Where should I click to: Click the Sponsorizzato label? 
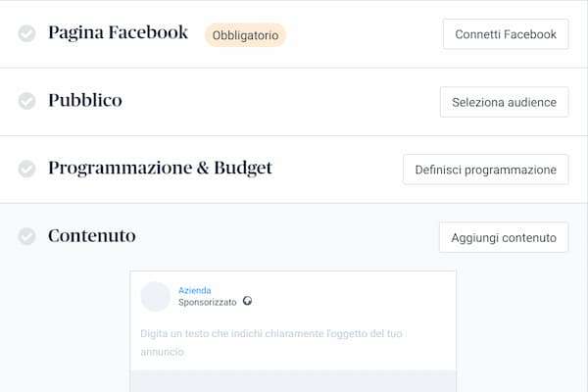(x=208, y=303)
